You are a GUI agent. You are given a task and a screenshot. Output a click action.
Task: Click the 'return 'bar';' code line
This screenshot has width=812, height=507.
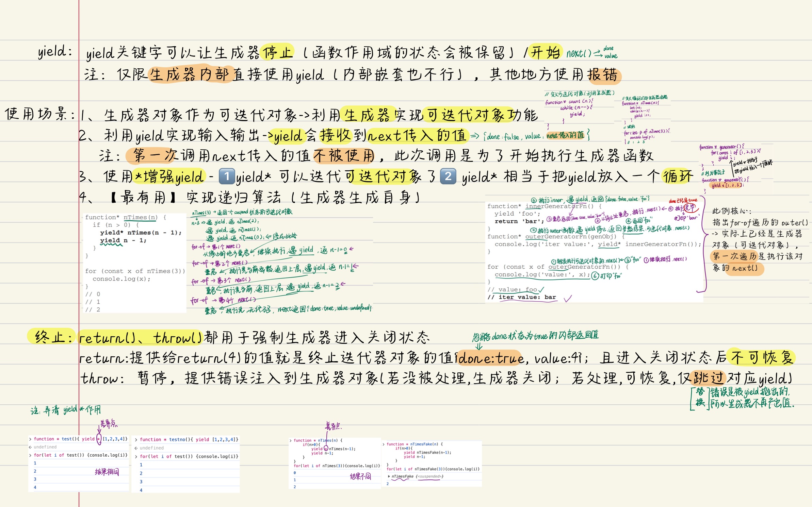pyautogui.click(x=519, y=221)
